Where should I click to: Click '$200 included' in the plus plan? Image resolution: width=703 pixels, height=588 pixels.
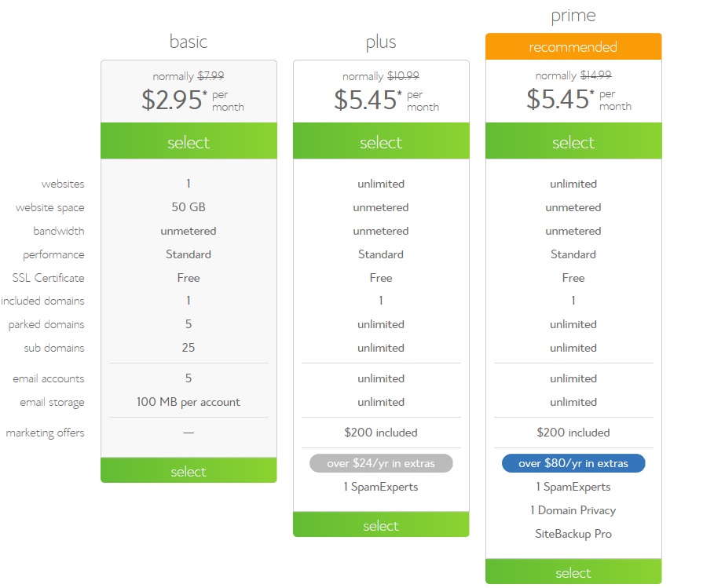(x=381, y=433)
